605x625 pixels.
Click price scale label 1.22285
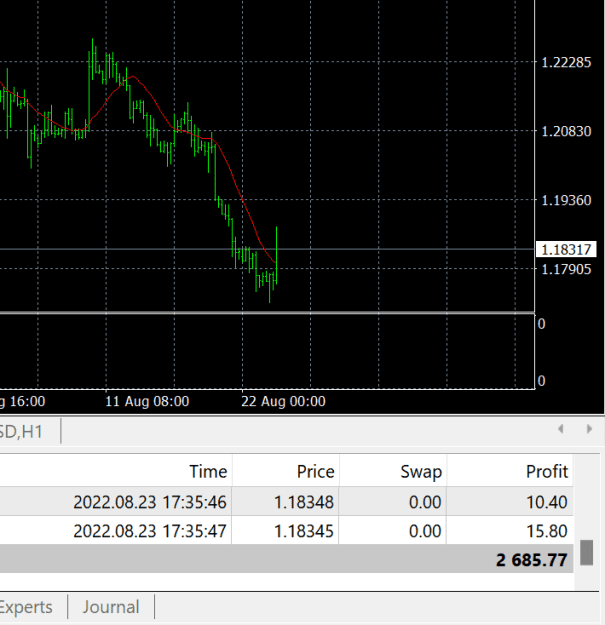pos(566,63)
